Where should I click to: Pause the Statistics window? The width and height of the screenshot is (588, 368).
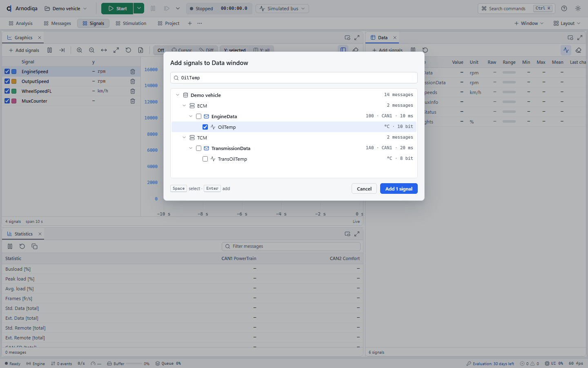pyautogui.click(x=10, y=247)
